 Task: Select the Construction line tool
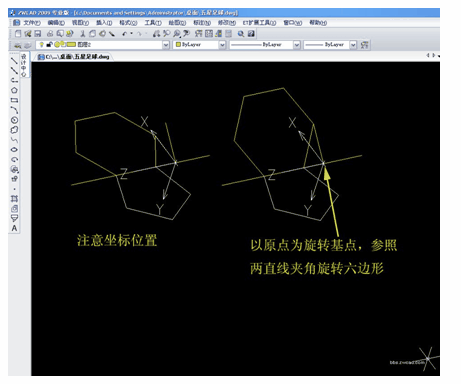[14, 70]
